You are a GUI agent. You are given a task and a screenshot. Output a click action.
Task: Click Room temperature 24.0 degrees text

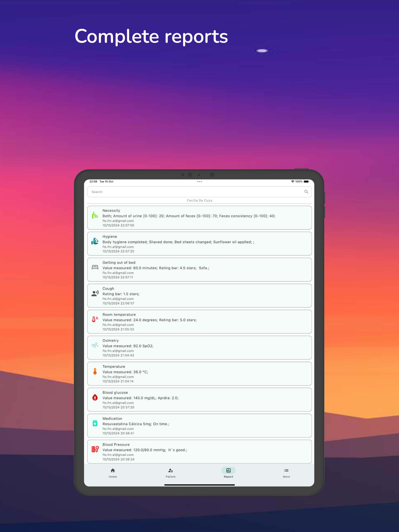(x=150, y=320)
